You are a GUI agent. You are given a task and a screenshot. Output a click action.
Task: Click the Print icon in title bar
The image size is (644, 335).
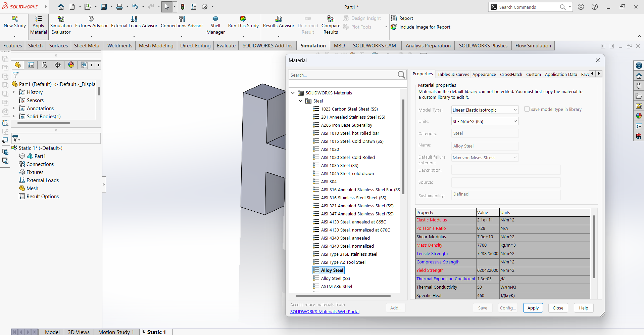pyautogui.click(x=119, y=7)
